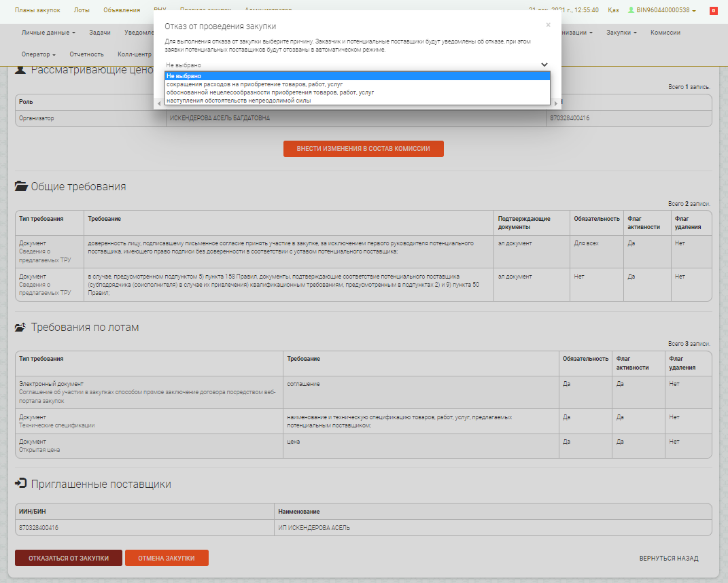Image resolution: width=728 pixels, height=583 pixels.
Task: Click the right scroll arrow beside the dropdown list
Action: click(555, 103)
